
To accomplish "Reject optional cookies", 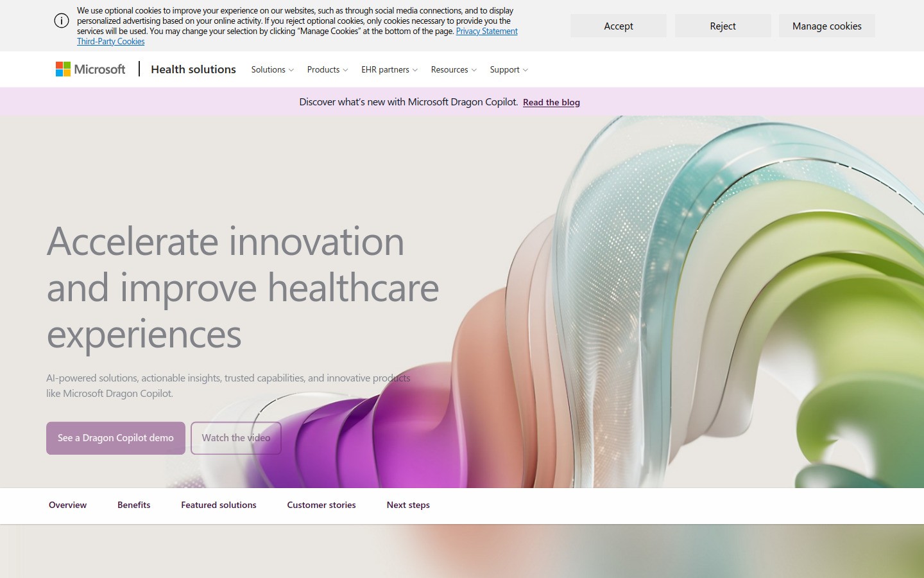I will [x=723, y=26].
